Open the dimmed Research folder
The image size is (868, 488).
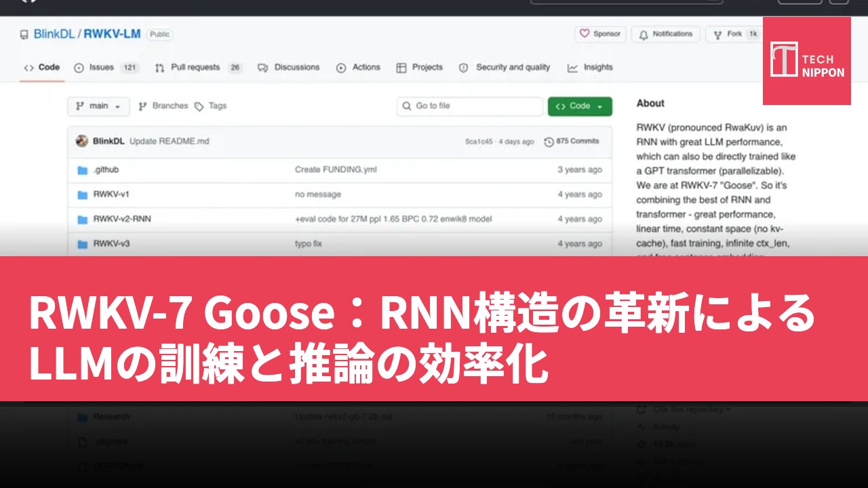[111, 417]
